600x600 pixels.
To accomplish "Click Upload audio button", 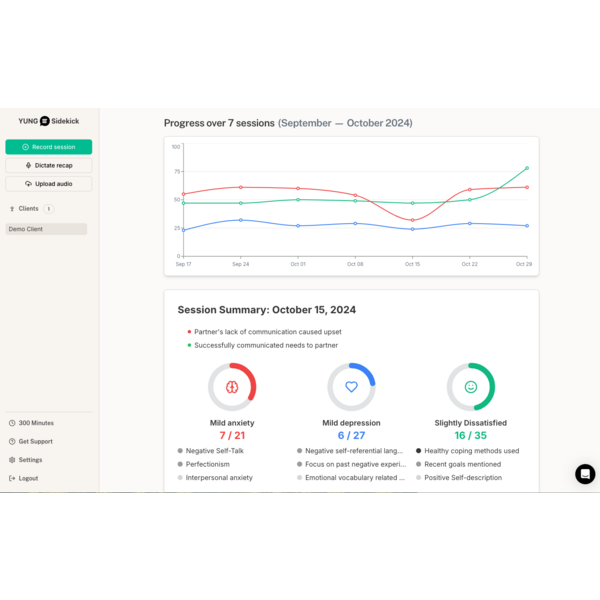I will click(x=49, y=184).
